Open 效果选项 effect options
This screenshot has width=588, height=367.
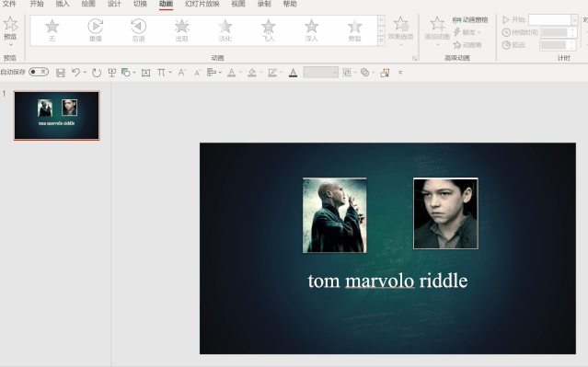click(400, 30)
